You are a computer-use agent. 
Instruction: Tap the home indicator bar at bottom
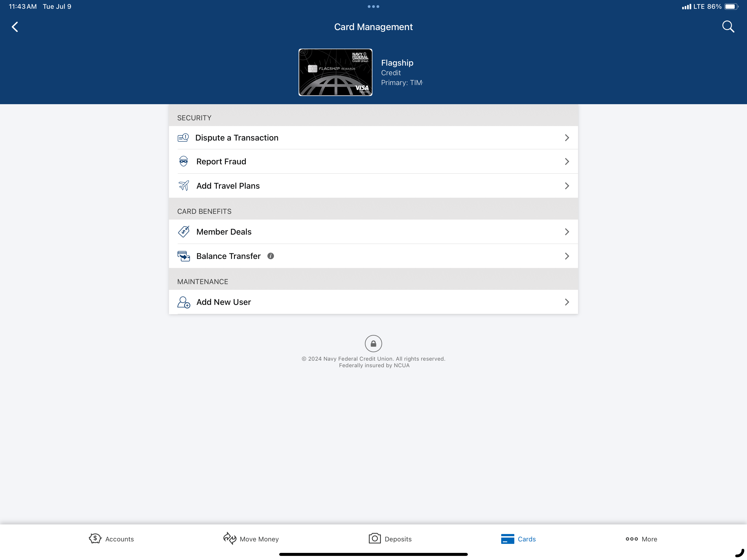click(x=373, y=554)
